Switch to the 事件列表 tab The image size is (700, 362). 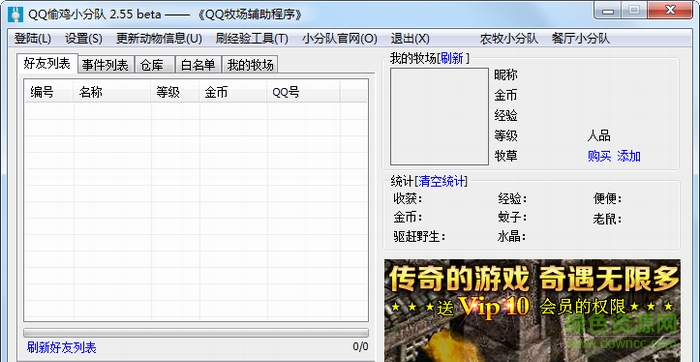[x=105, y=65]
